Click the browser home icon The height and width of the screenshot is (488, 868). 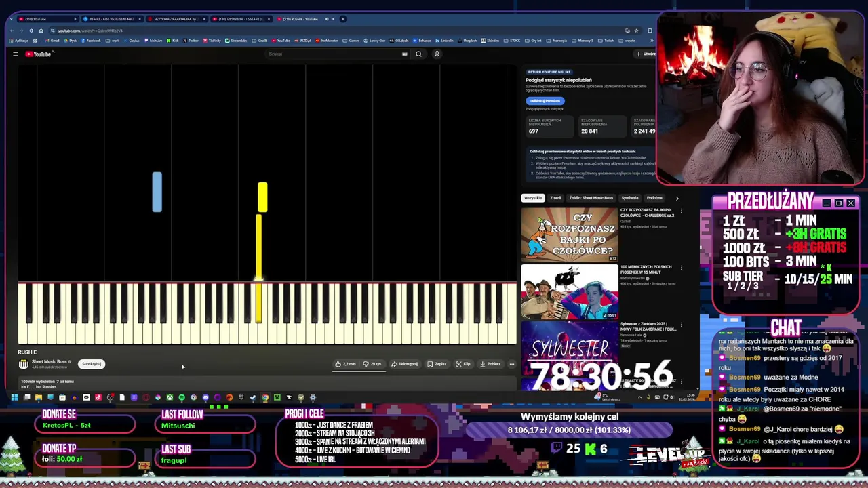coord(41,30)
